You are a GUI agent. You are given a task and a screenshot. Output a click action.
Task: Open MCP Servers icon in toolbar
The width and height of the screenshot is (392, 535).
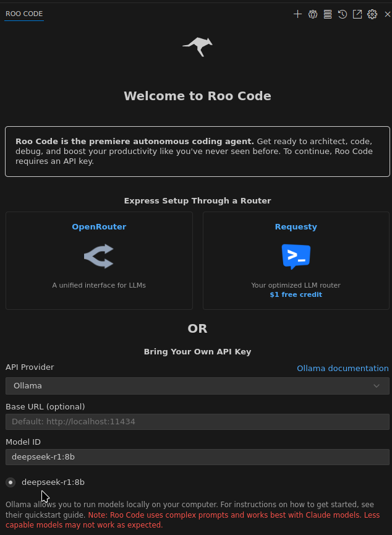(328, 14)
